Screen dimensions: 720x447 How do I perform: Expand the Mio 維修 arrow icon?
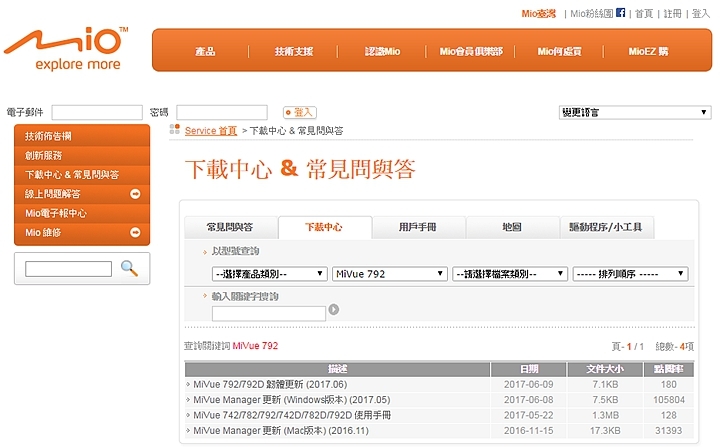135,232
